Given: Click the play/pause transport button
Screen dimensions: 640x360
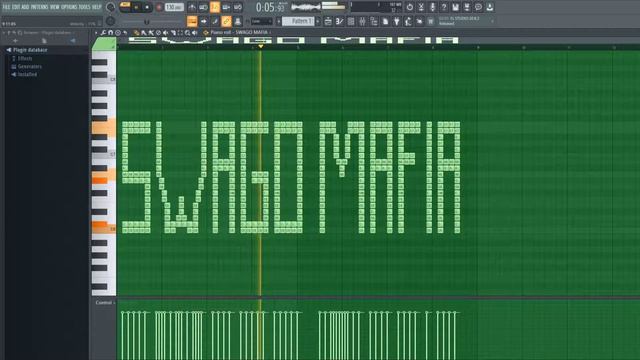Looking at the screenshot, I should pos(136,7).
